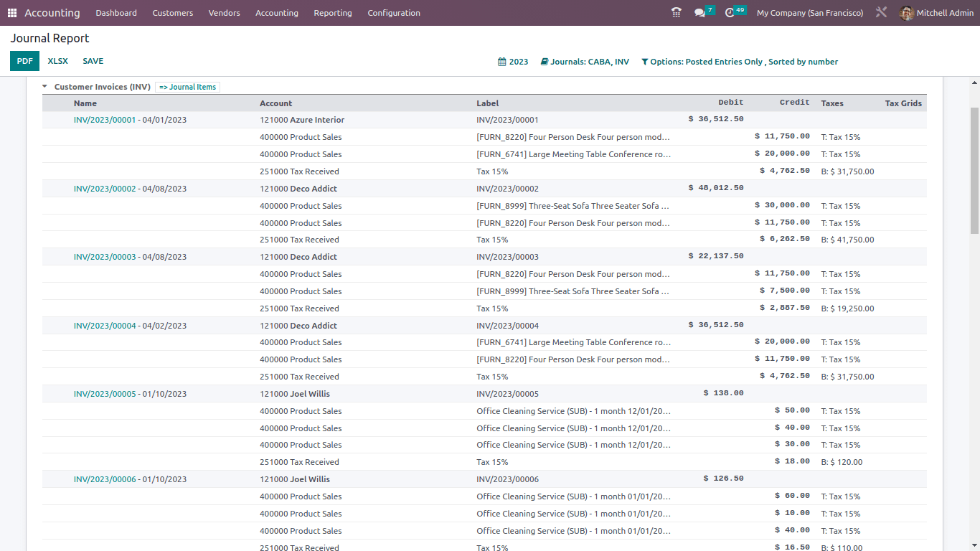Viewport: 980px width, 551px height.
Task: Click the credit amount $ 16.50
Action: pos(793,547)
